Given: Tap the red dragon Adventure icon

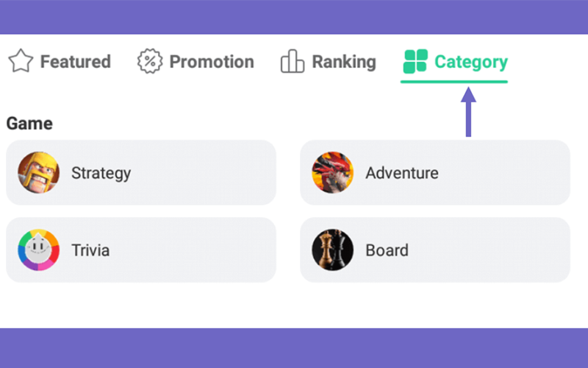Looking at the screenshot, I should pyautogui.click(x=333, y=172).
